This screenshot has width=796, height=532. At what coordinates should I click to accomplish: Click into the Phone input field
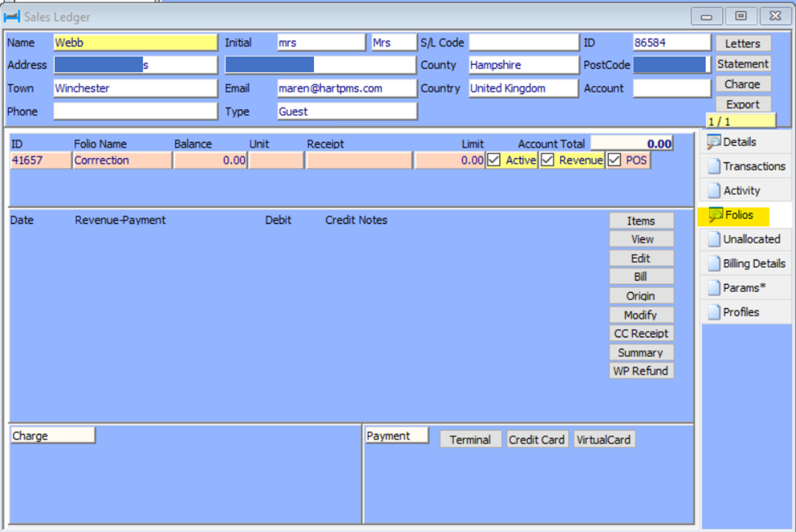(135, 112)
